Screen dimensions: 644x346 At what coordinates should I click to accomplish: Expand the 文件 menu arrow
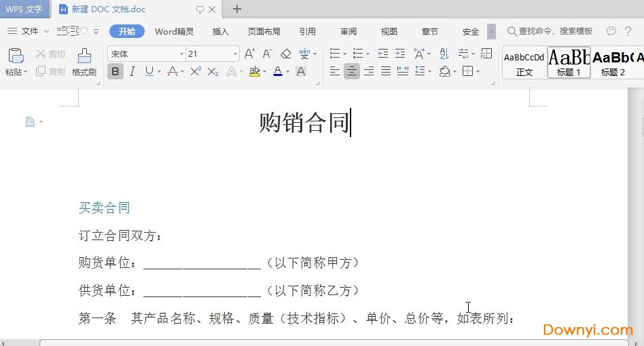(46, 32)
